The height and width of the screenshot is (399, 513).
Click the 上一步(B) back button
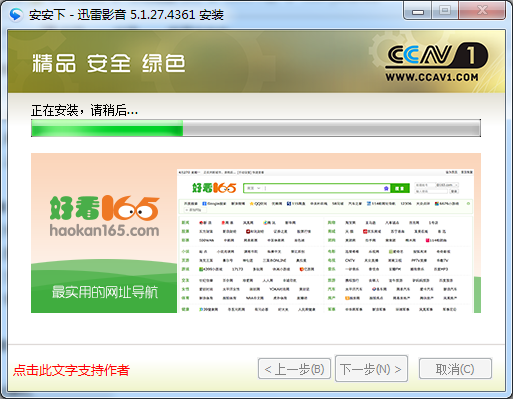[294, 369]
